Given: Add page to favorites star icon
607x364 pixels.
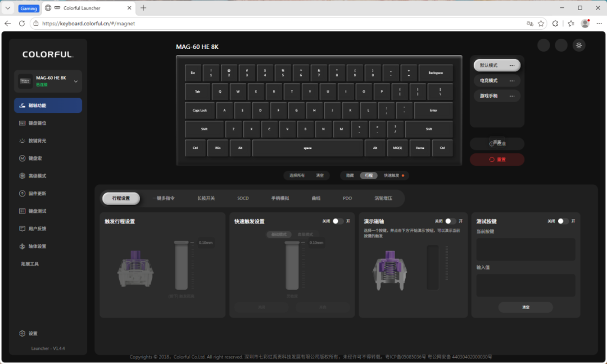Looking at the screenshot, I should click(541, 24).
